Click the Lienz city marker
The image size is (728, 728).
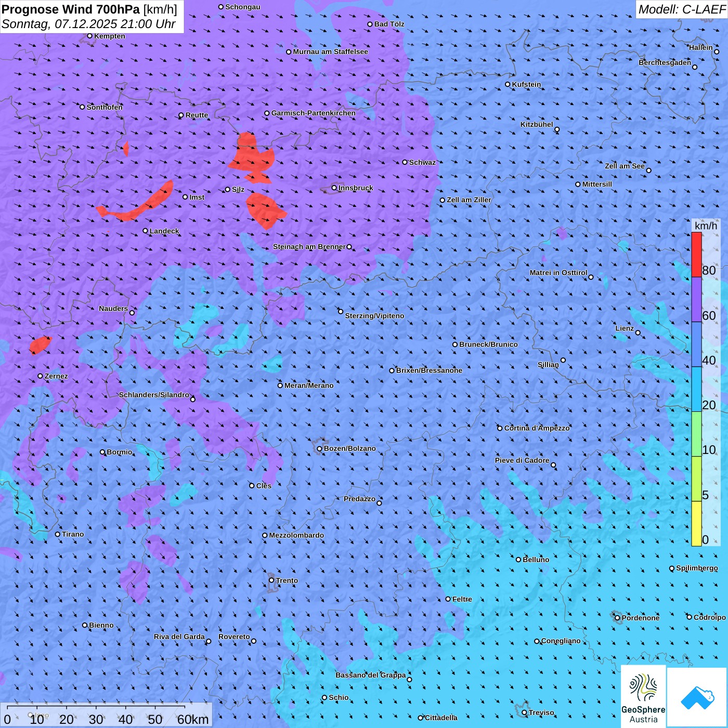tap(638, 333)
